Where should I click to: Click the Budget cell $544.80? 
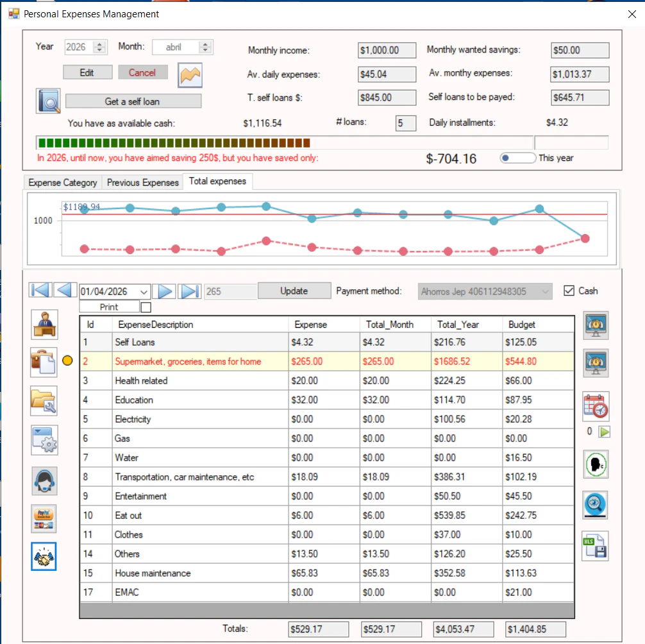pos(538,361)
